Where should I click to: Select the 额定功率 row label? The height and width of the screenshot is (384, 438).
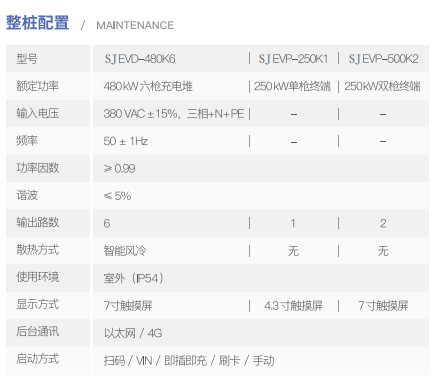coord(38,86)
